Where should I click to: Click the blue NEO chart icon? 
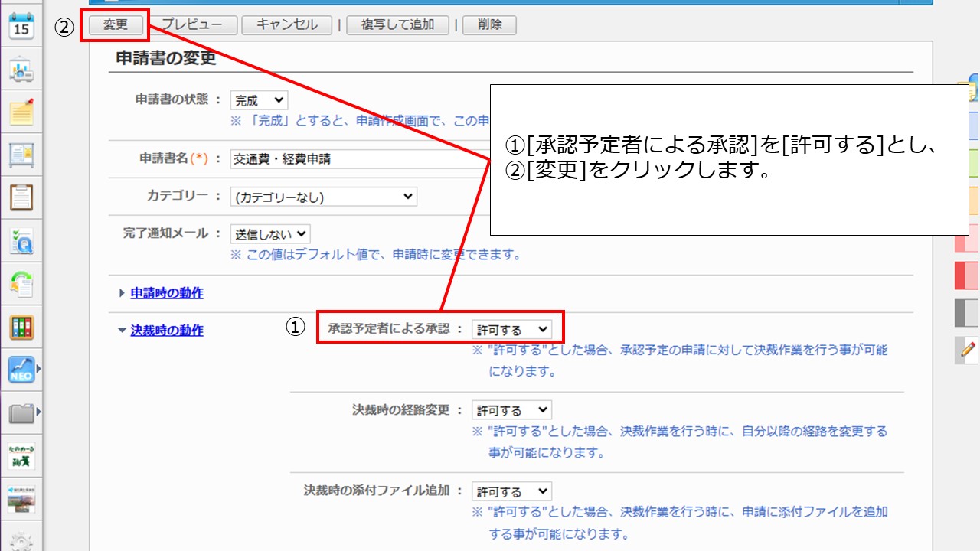21,370
